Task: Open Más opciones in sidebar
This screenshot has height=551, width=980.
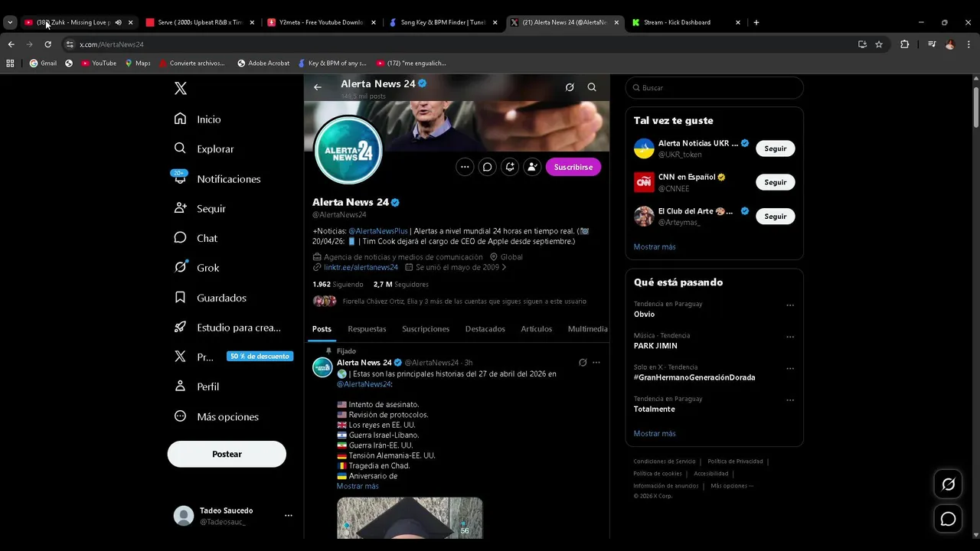Action: coord(217,416)
